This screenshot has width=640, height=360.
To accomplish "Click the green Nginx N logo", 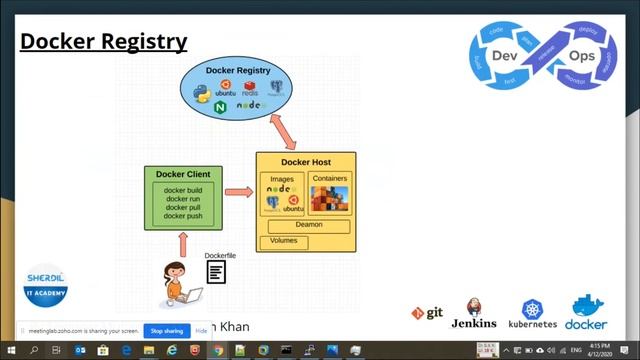I will coord(220,107).
